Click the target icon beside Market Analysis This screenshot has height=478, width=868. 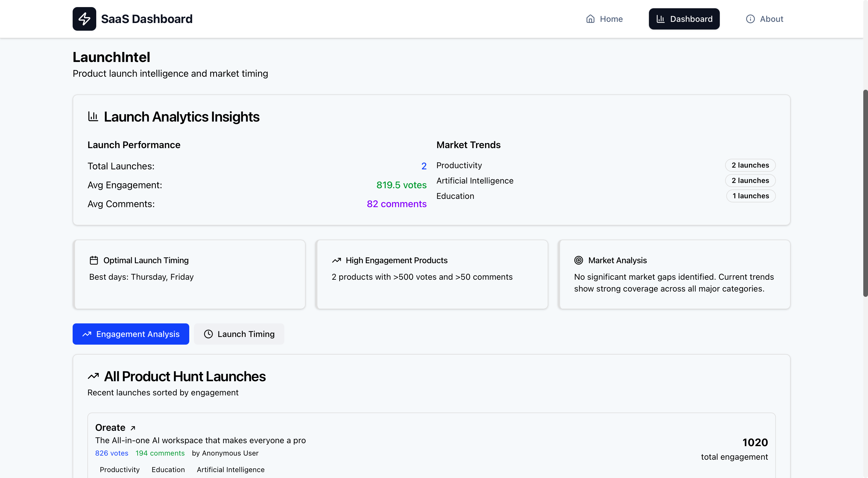(x=579, y=260)
